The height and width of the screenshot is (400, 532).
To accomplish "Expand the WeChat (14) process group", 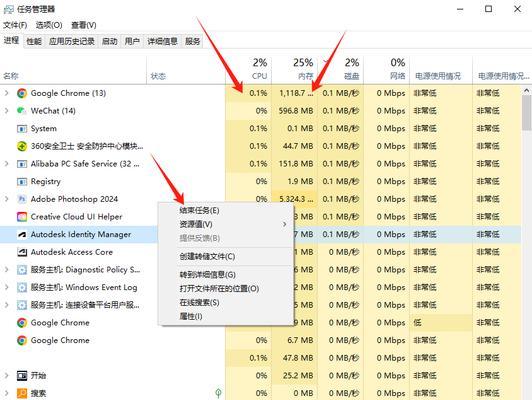I will pyautogui.click(x=6, y=111).
